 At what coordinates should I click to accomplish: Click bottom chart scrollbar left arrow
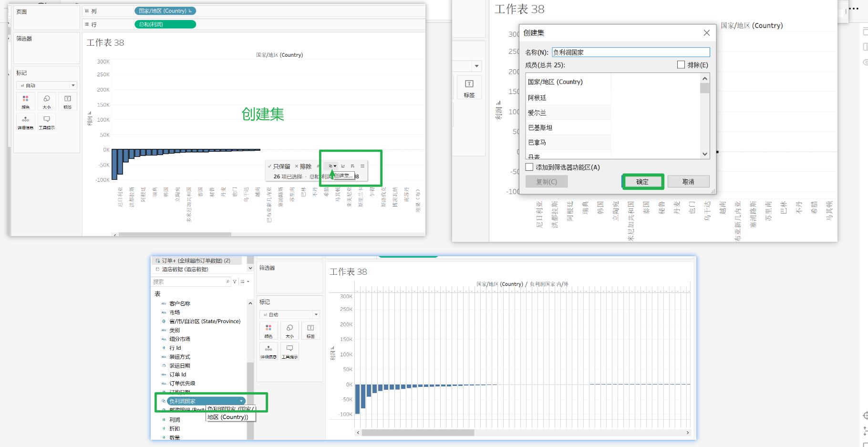click(x=358, y=433)
